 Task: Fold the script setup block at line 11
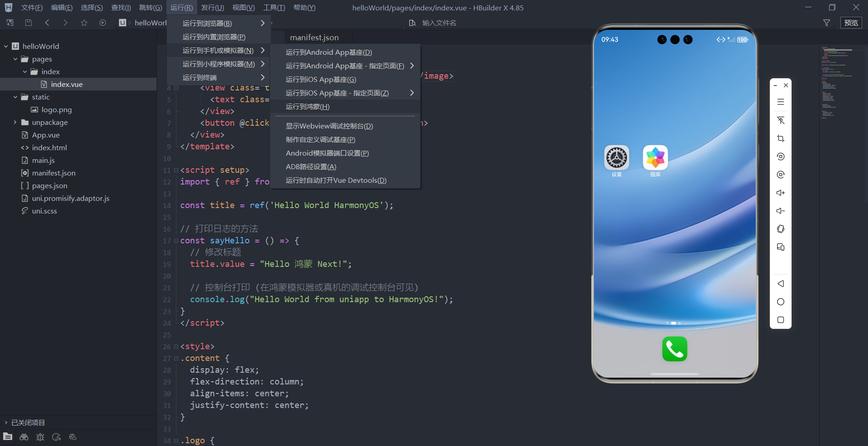coord(176,170)
